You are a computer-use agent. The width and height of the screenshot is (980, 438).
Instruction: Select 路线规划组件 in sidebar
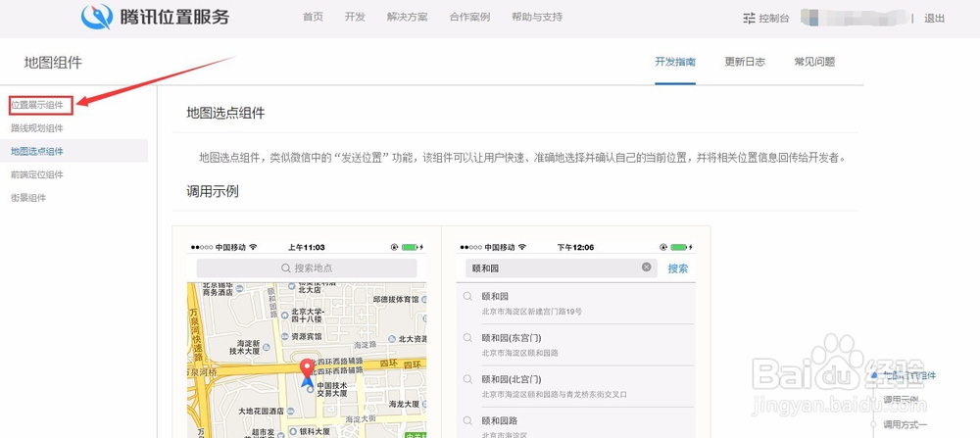(37, 128)
